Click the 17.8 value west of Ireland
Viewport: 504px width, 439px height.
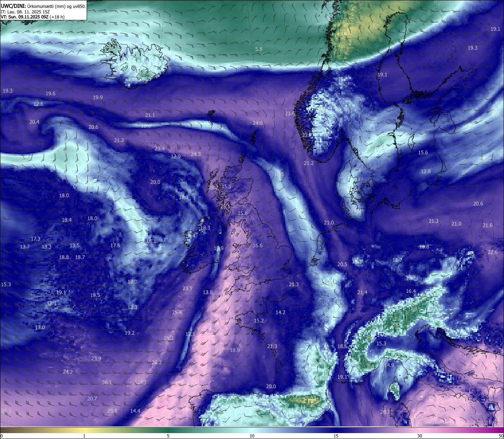coord(115,245)
